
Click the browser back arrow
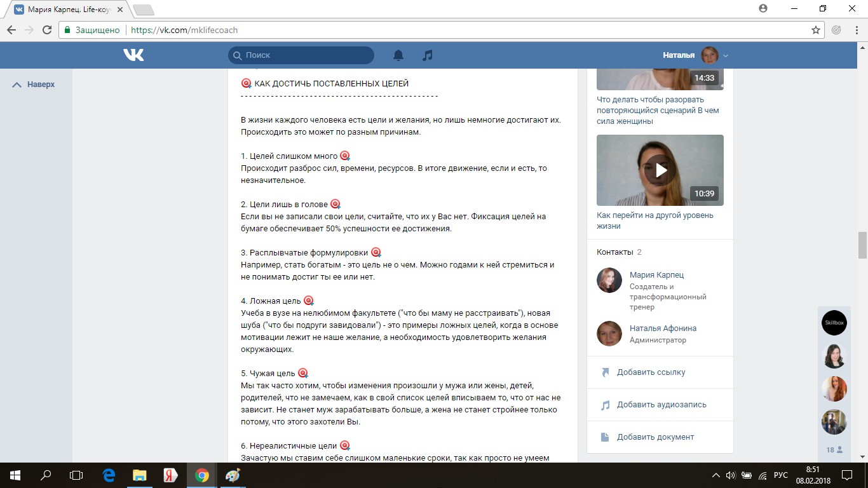[11, 30]
